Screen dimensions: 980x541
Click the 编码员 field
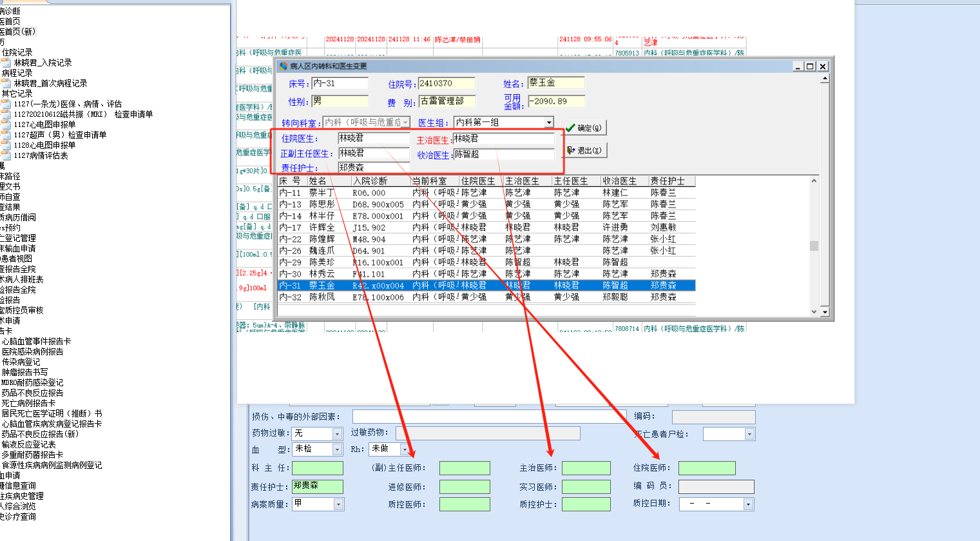pos(716,487)
